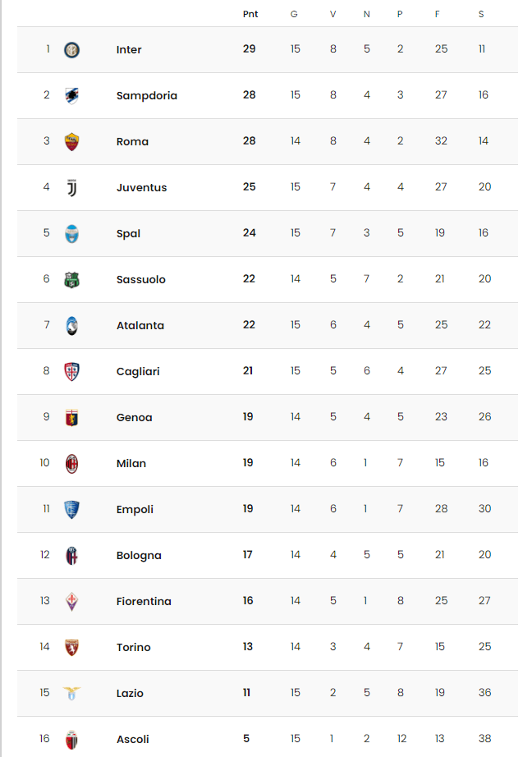Sort table by Pnt column header
532x757 pixels.
tap(250, 14)
